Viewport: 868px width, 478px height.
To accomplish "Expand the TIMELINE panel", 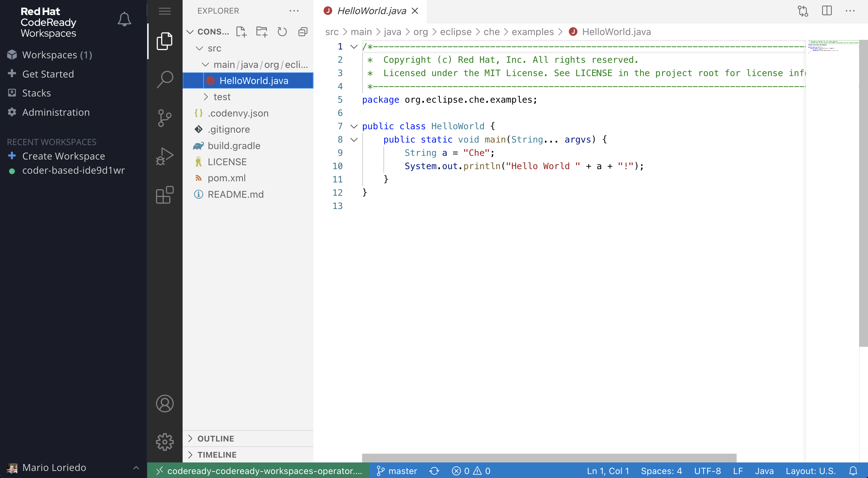I will [x=248, y=455].
